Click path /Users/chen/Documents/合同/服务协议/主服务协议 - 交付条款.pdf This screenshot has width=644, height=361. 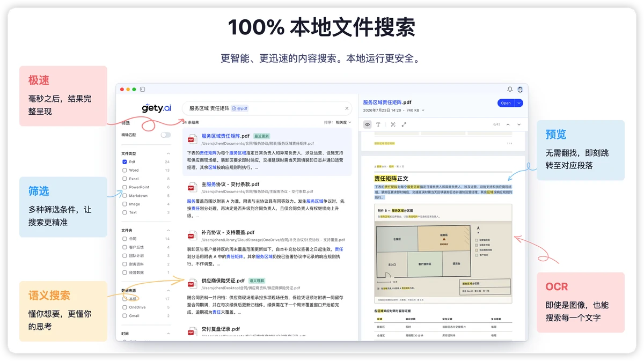pos(257,191)
